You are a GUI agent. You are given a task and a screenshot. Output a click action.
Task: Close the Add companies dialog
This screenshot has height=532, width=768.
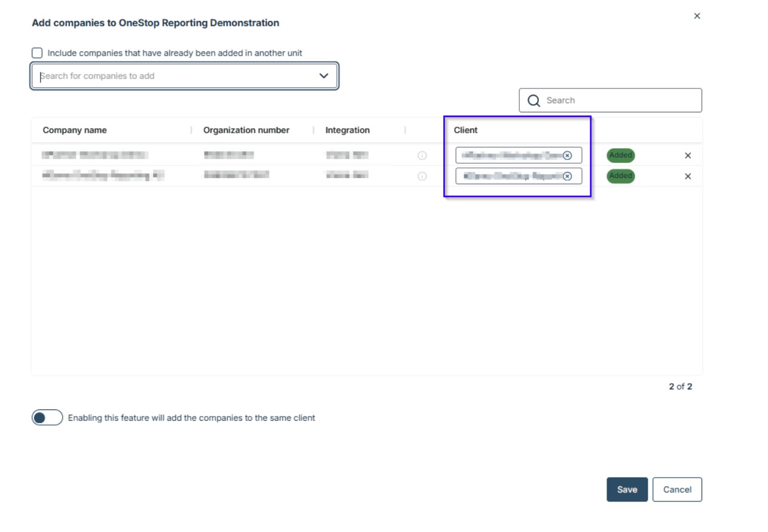coord(697,16)
